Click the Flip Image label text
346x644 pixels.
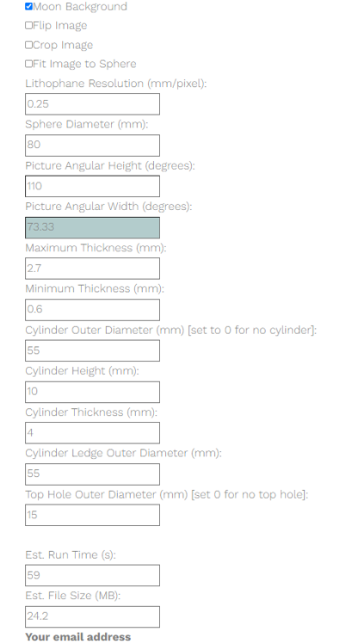(60, 26)
